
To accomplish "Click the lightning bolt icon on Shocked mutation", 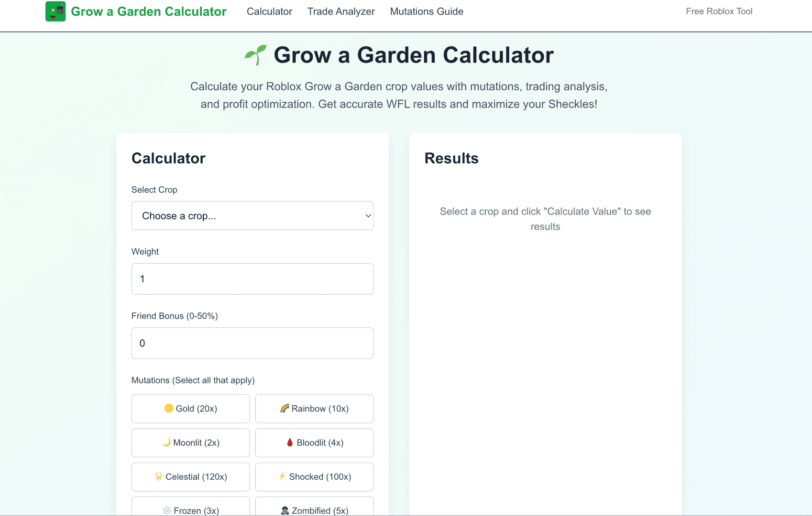I will 282,476.
